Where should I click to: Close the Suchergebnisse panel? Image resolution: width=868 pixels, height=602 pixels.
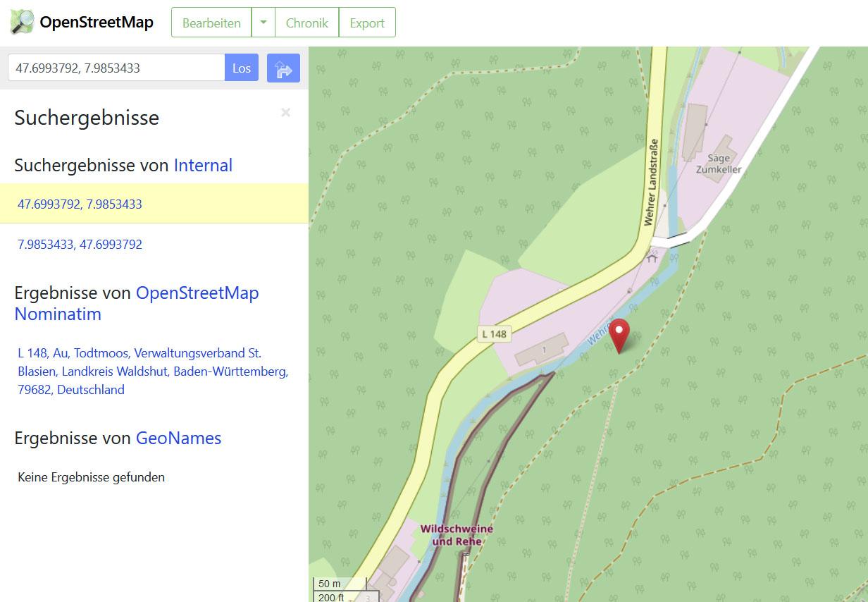(x=285, y=113)
